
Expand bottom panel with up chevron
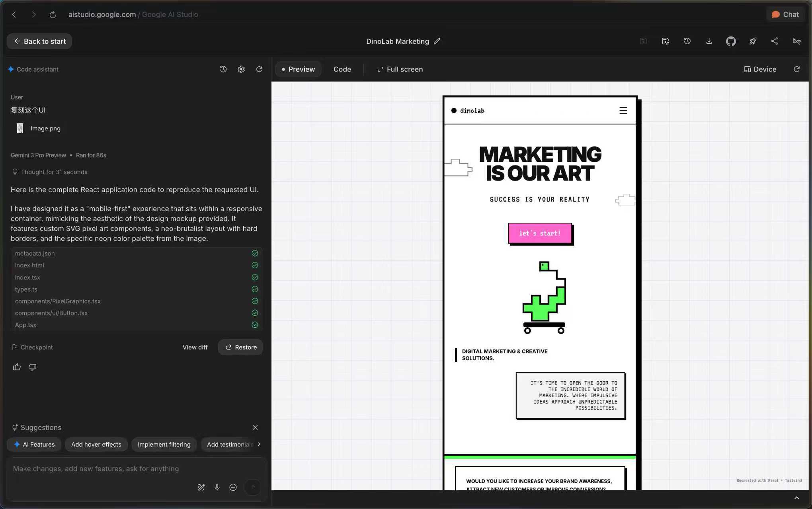(x=796, y=498)
